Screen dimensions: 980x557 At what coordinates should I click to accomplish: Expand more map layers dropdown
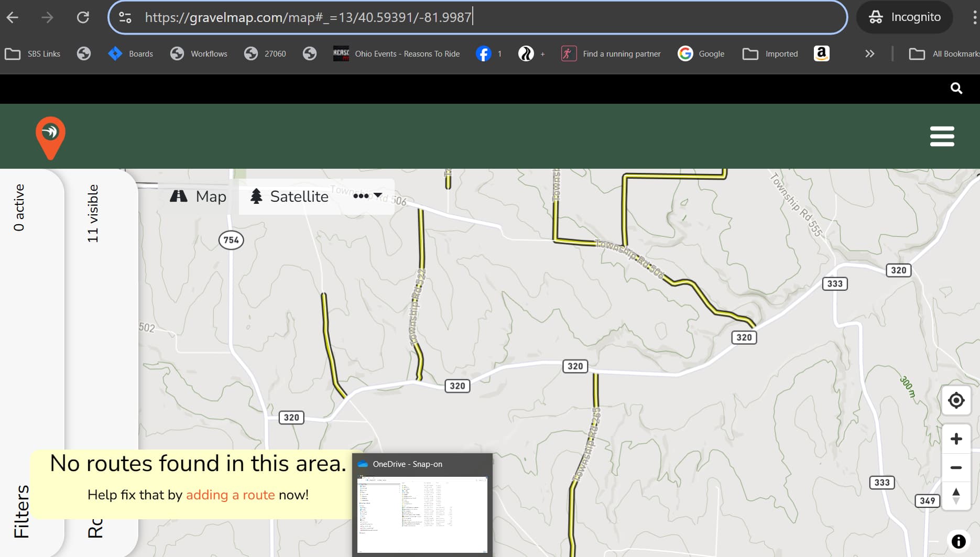(367, 196)
